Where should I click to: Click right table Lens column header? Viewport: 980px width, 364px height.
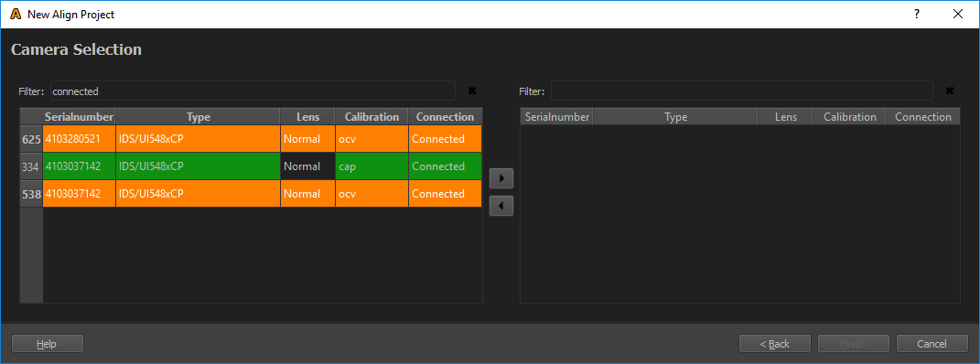coord(785,117)
